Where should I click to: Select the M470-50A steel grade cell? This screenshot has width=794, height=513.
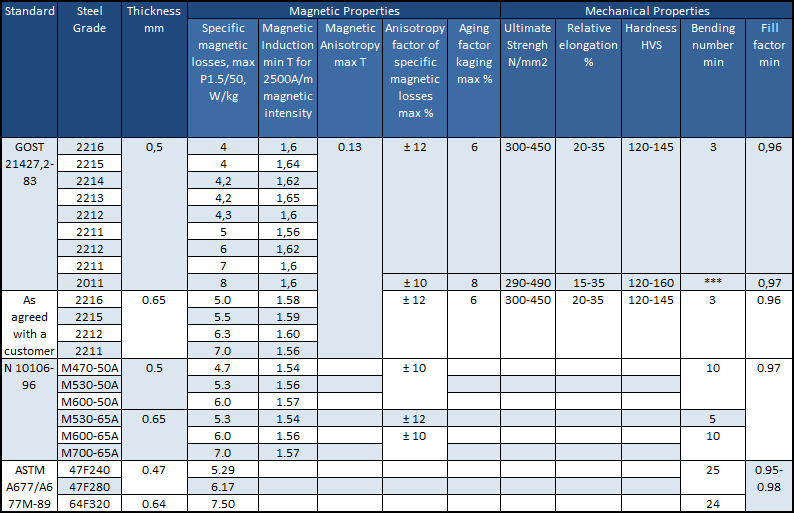coord(89,369)
